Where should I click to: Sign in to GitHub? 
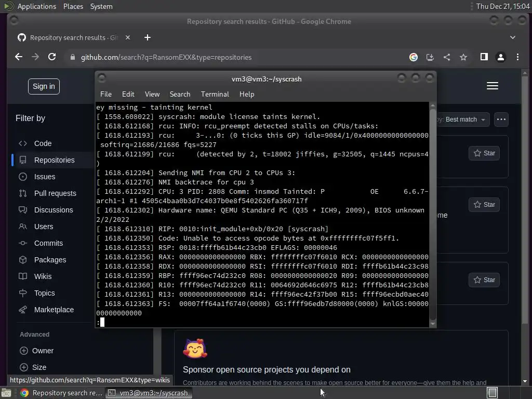click(x=44, y=87)
